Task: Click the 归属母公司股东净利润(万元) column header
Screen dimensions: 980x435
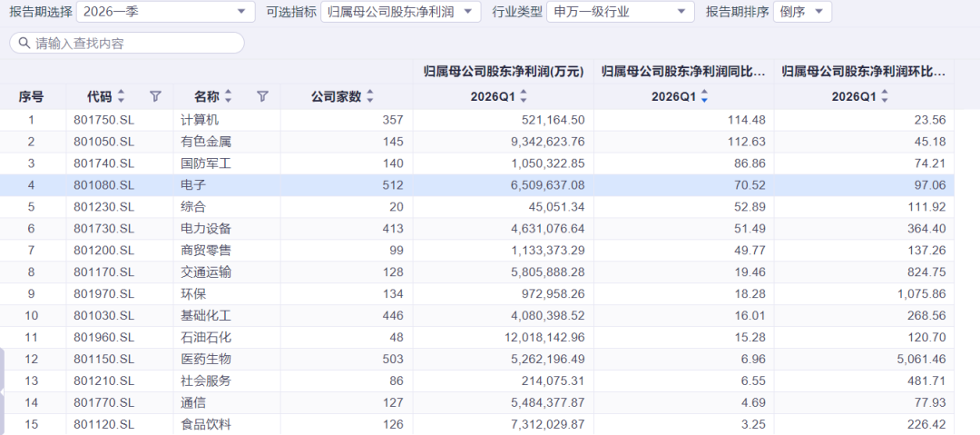Action: click(503, 72)
